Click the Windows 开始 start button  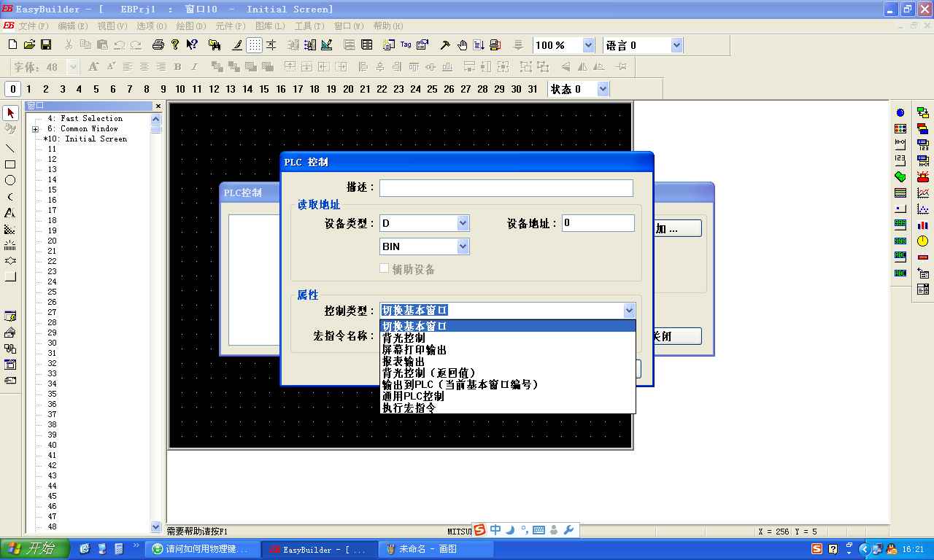coord(35,549)
